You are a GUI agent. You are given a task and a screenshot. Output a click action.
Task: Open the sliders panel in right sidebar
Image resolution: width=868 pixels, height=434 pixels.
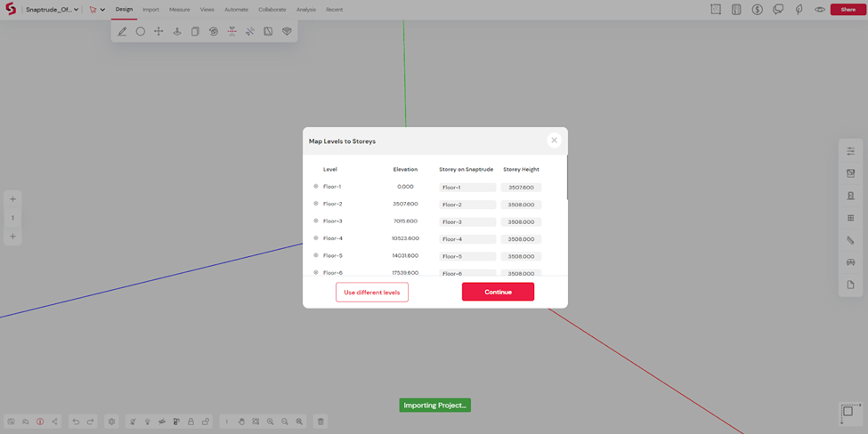pyautogui.click(x=851, y=151)
